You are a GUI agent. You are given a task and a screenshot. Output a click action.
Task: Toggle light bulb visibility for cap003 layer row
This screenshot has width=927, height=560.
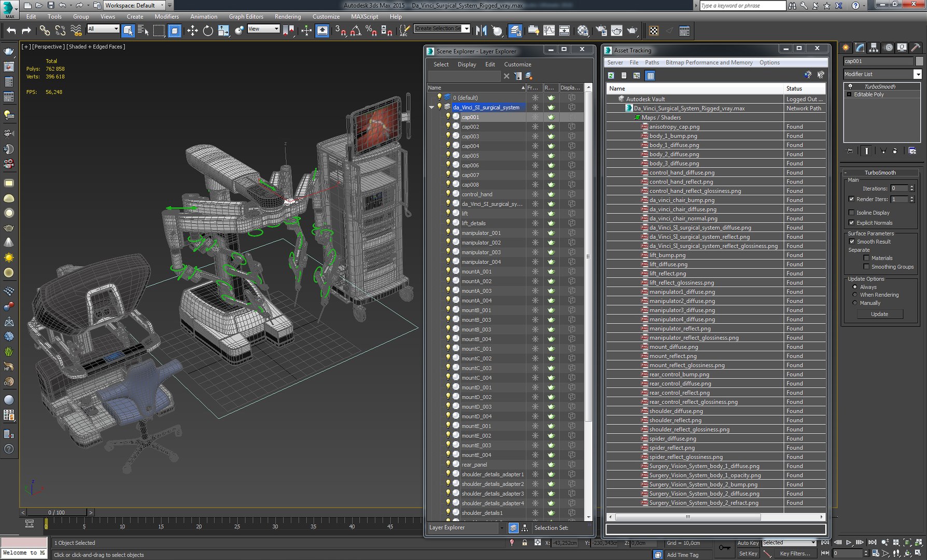tap(448, 136)
